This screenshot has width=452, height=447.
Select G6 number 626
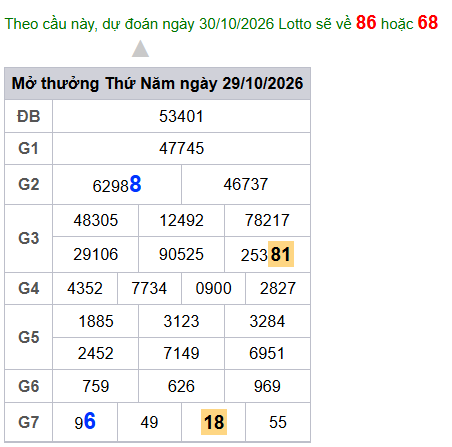(x=181, y=386)
